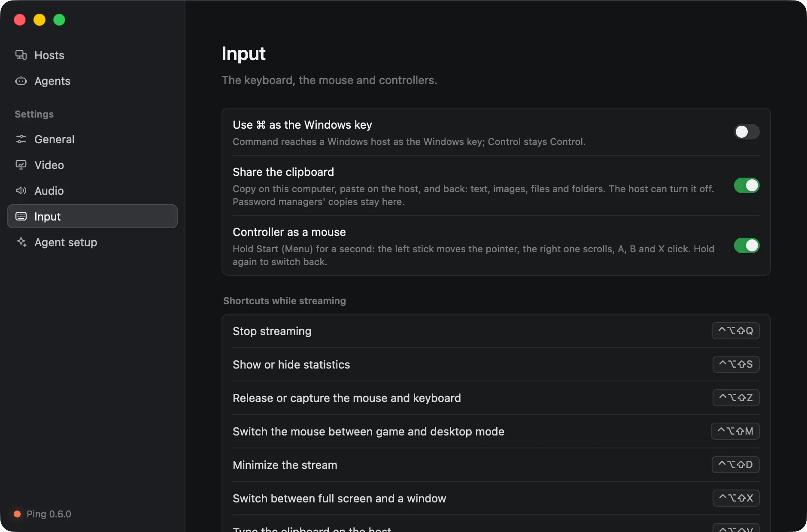Enable Use ⌘ as the Windows key toggle
Viewport: 807px width, 532px height.
[746, 132]
